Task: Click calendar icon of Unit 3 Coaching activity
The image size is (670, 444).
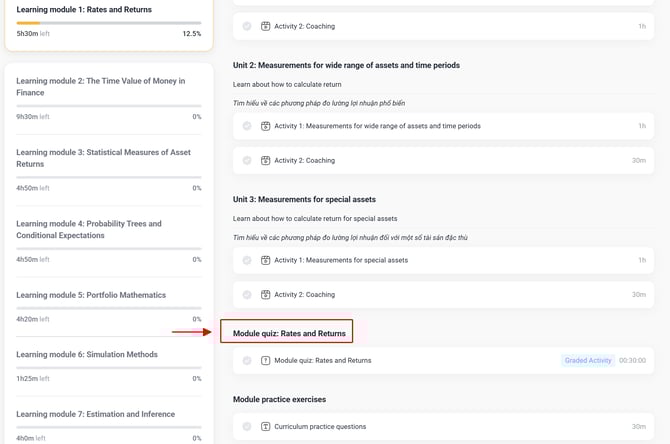Action: [x=266, y=294]
